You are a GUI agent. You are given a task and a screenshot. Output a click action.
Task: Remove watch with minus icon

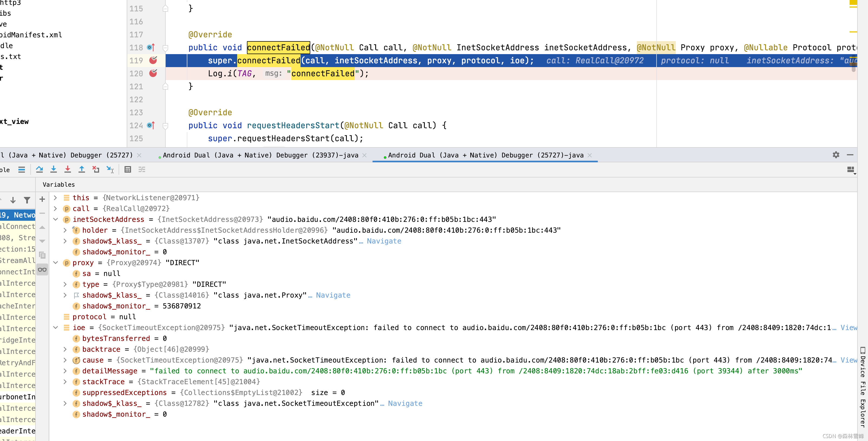pos(42,213)
